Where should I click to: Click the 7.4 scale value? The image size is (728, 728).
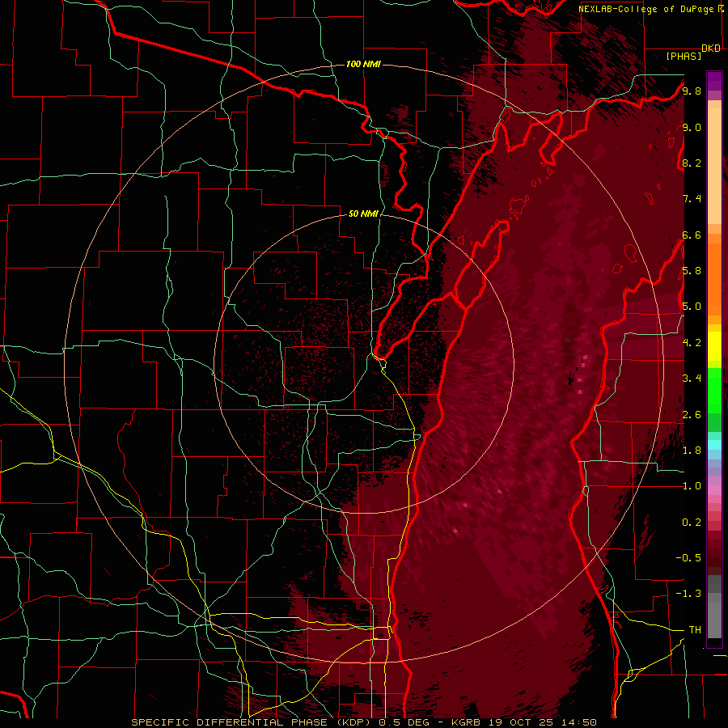tap(692, 199)
